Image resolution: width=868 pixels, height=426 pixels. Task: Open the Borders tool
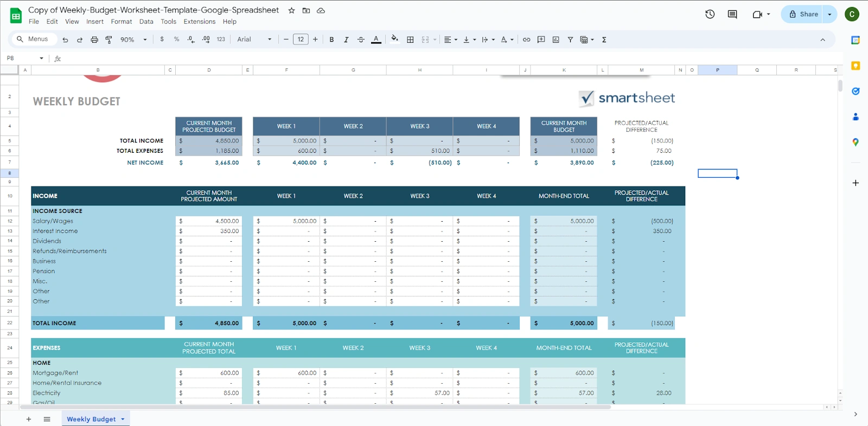(x=410, y=40)
